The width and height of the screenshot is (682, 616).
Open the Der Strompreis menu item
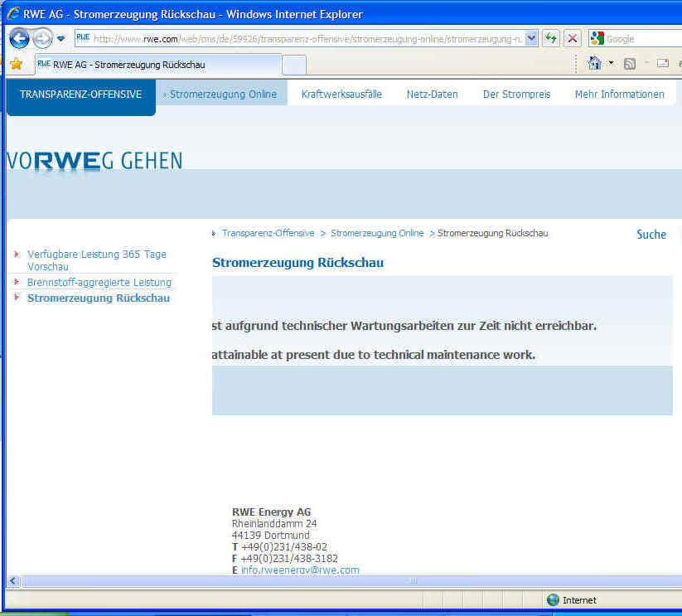517,94
